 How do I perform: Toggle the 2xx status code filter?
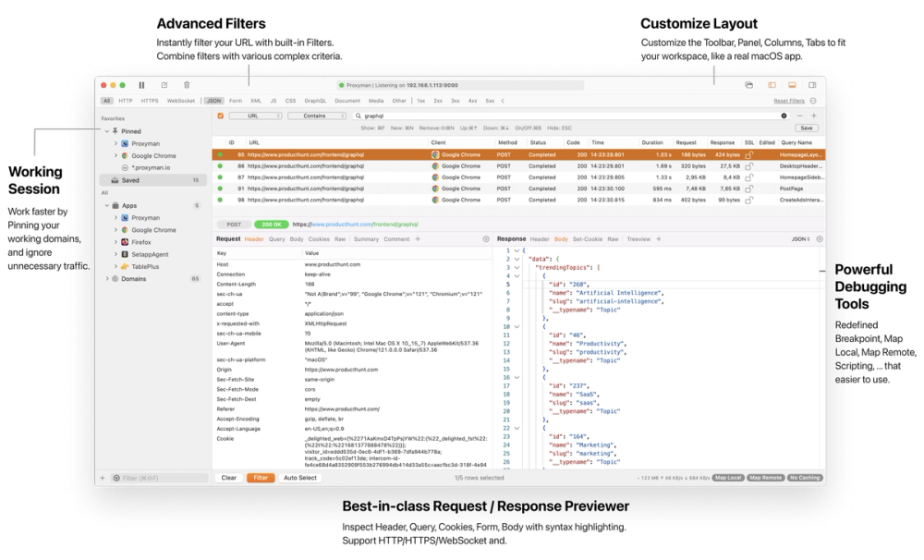point(438,101)
